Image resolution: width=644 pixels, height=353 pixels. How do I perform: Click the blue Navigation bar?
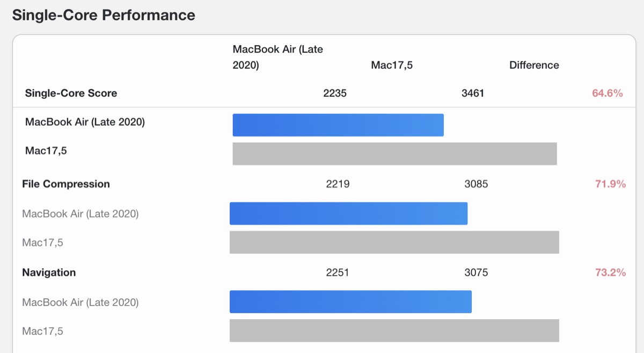[350, 301]
